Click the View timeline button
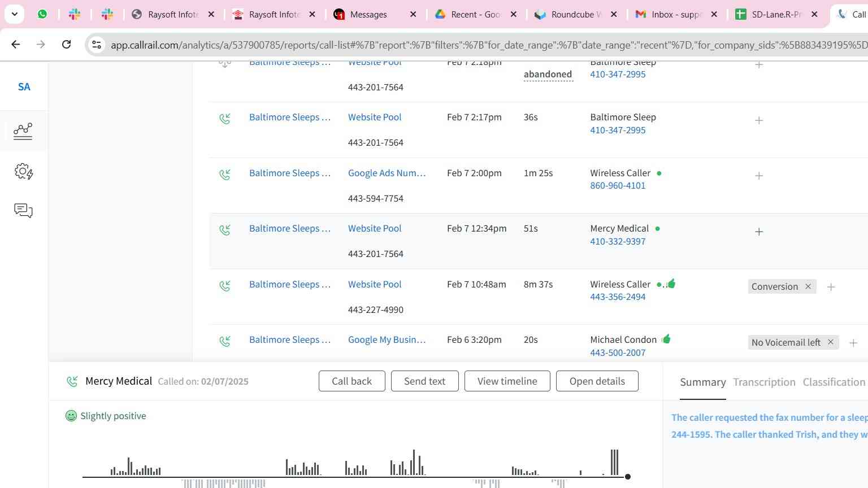The image size is (868, 488). [507, 381]
